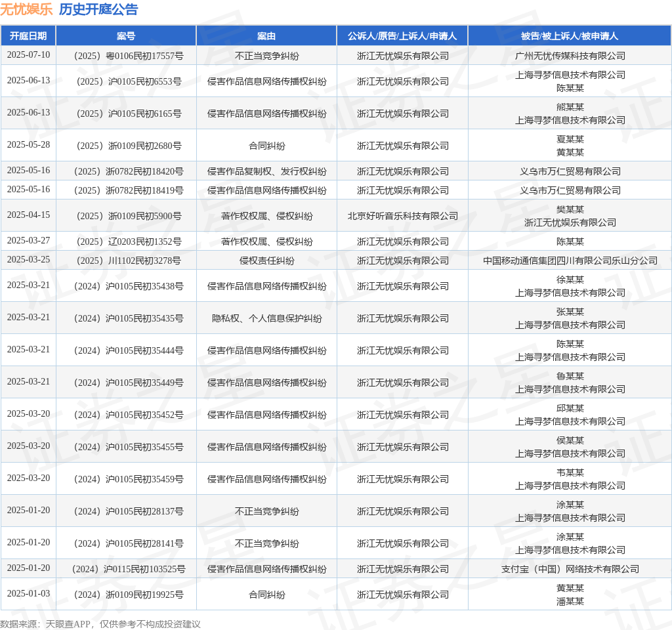Click date cell 2025-03-25
This screenshot has width=672, height=630.
click(x=28, y=260)
